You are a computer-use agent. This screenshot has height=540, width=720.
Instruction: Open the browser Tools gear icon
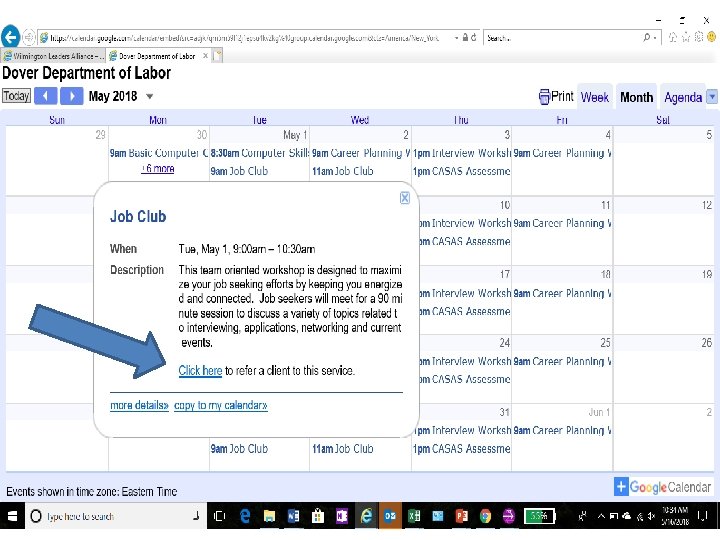699,37
